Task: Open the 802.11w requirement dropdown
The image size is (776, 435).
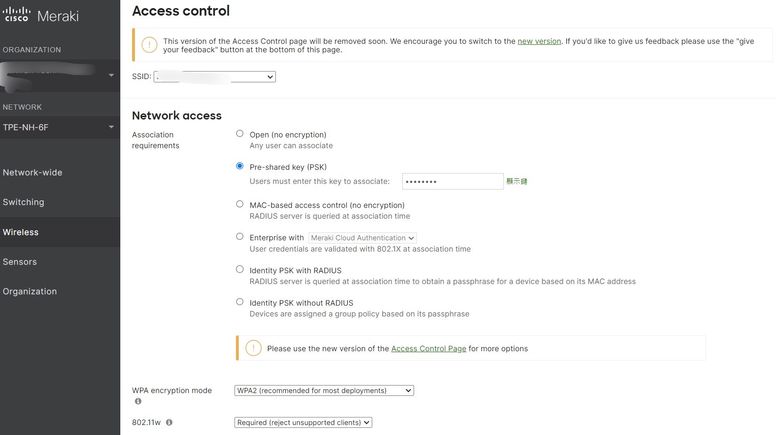Action: pyautogui.click(x=303, y=423)
